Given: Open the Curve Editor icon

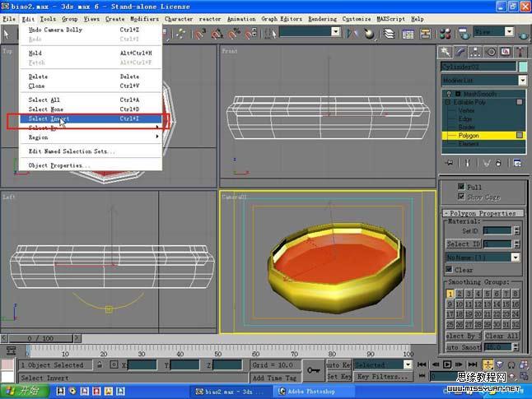Looking at the screenshot, I should [408, 33].
